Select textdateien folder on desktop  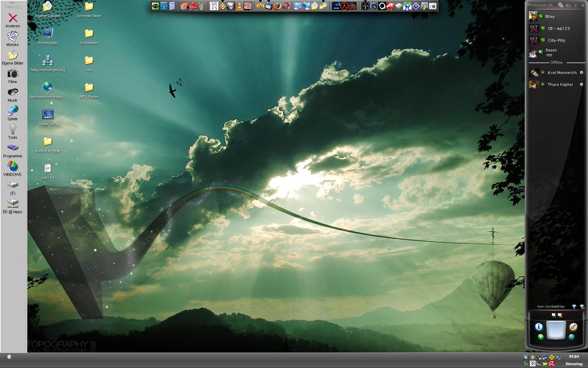pos(89,36)
